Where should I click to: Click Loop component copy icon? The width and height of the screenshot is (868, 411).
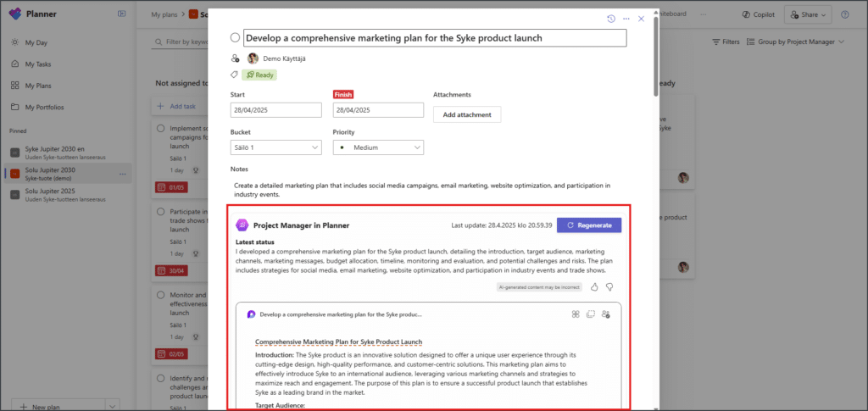[x=591, y=314]
